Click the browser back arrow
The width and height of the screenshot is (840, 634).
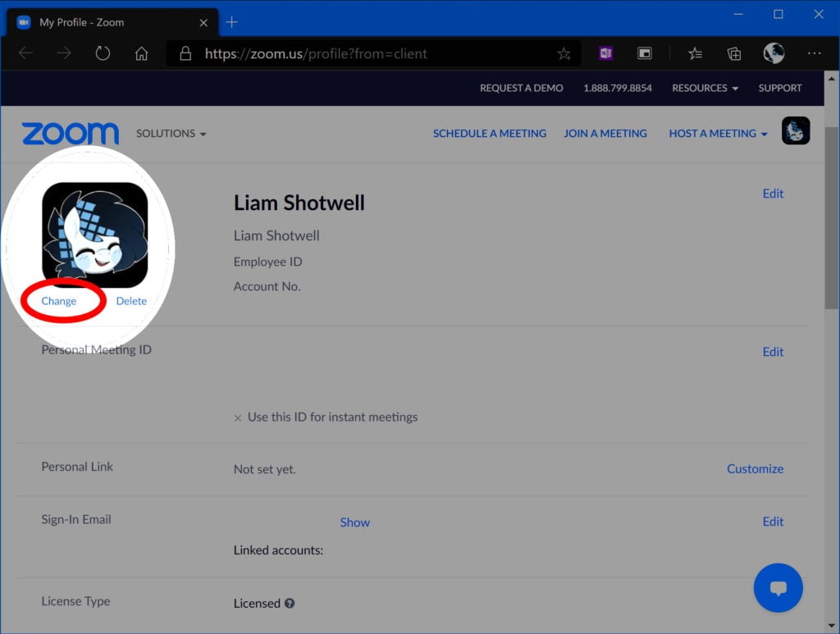tap(25, 53)
